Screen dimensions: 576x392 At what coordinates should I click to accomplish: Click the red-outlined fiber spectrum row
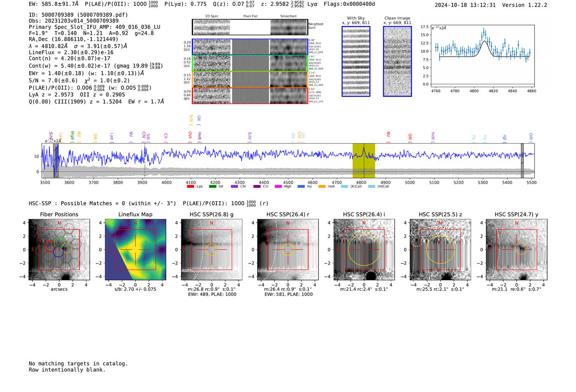(x=250, y=95)
